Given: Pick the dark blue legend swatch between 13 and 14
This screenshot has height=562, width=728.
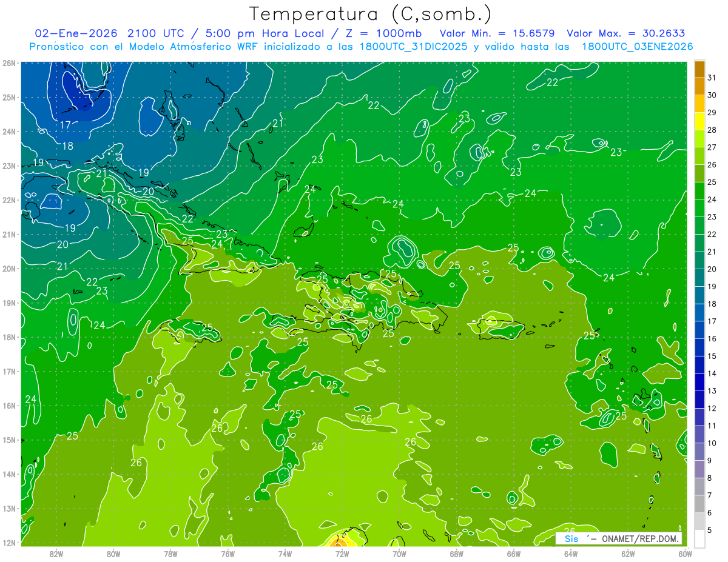Looking at the screenshot, I should pyautogui.click(x=700, y=382).
